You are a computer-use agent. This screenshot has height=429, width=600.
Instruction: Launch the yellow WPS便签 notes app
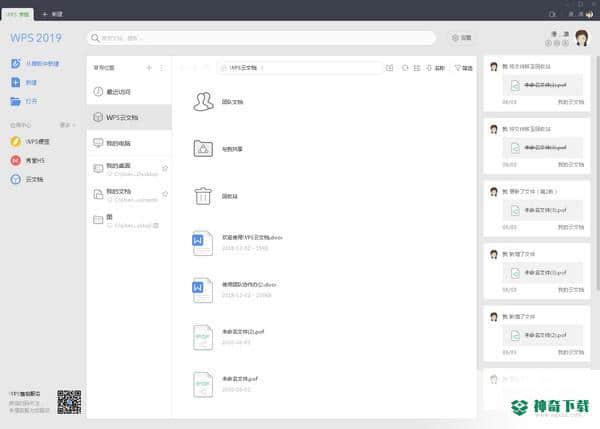coord(16,142)
